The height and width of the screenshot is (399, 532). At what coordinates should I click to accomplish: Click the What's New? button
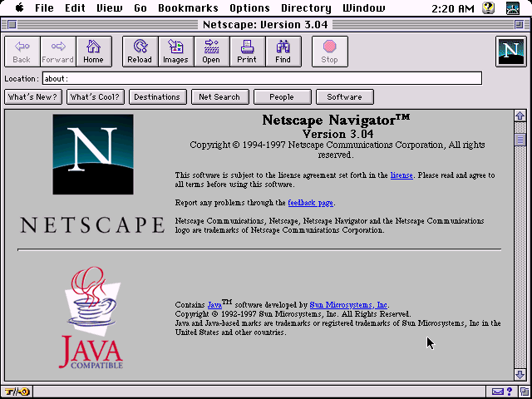tap(33, 97)
